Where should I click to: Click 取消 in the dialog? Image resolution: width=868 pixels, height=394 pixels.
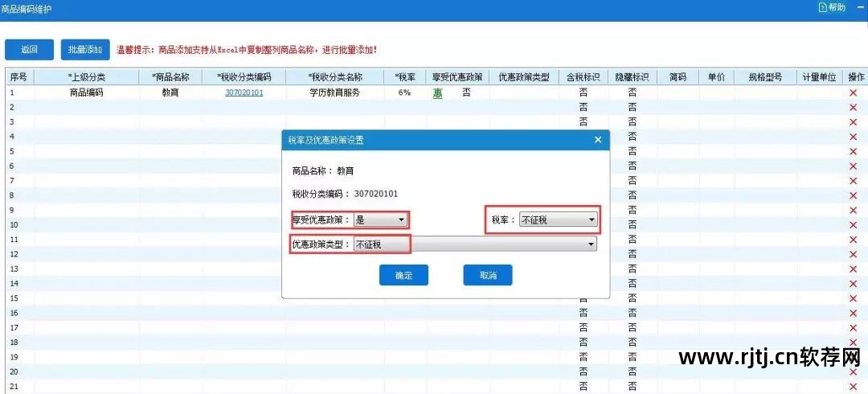(488, 276)
